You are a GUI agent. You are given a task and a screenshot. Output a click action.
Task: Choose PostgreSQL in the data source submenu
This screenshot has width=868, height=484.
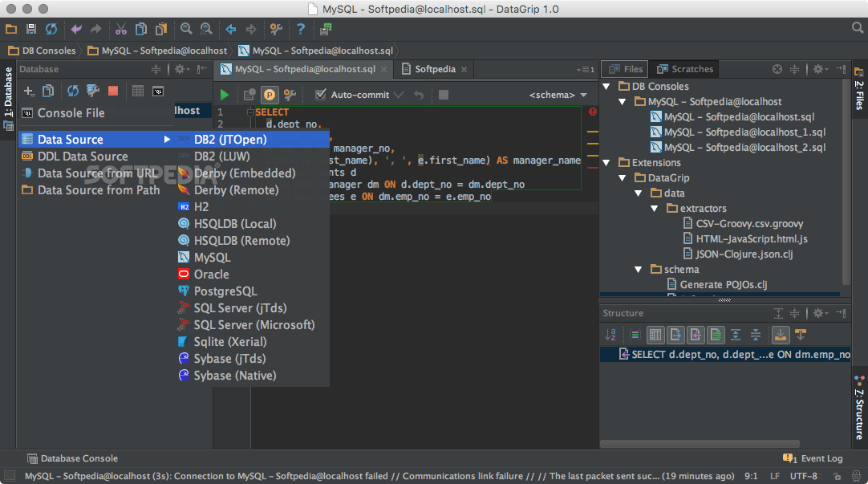[x=253, y=291]
